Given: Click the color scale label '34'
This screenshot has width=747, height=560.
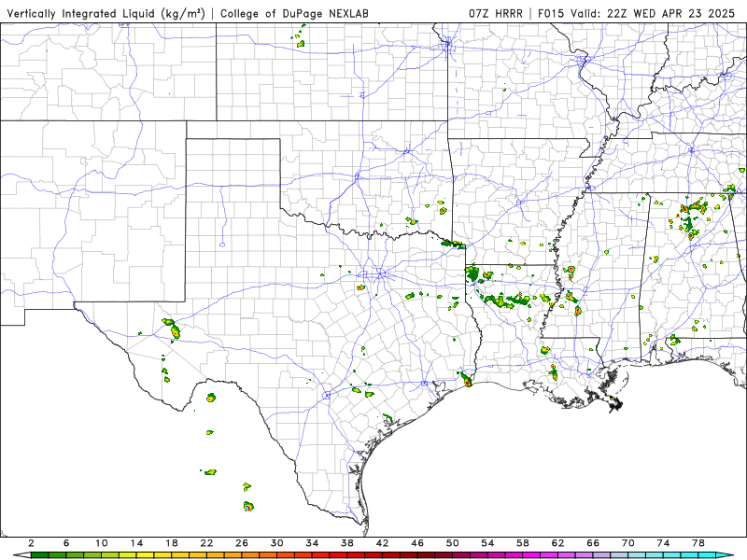Looking at the screenshot, I should pos(312,543).
